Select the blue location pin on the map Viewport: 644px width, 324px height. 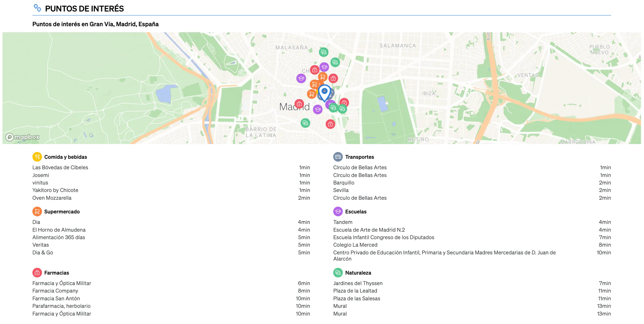click(x=325, y=93)
